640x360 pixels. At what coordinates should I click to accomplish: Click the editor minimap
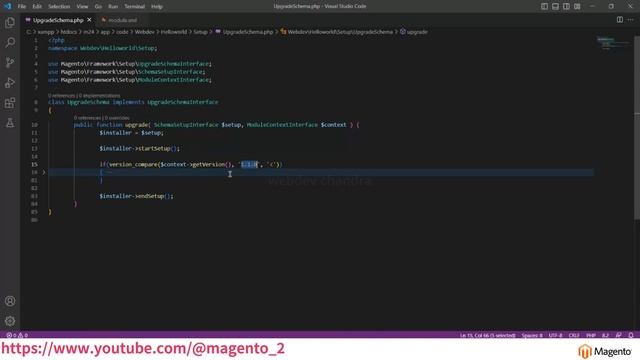(613, 43)
